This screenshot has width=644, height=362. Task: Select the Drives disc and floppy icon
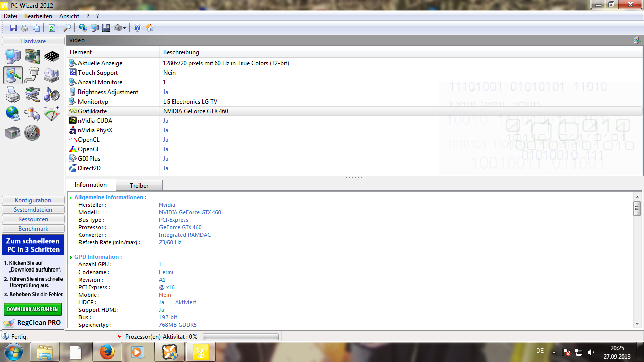52,75
